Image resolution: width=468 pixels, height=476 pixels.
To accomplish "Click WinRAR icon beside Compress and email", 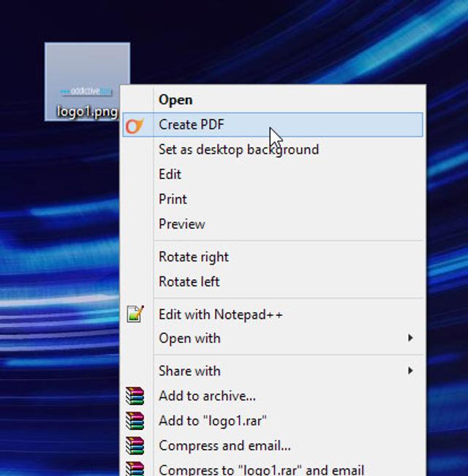I will (x=135, y=446).
